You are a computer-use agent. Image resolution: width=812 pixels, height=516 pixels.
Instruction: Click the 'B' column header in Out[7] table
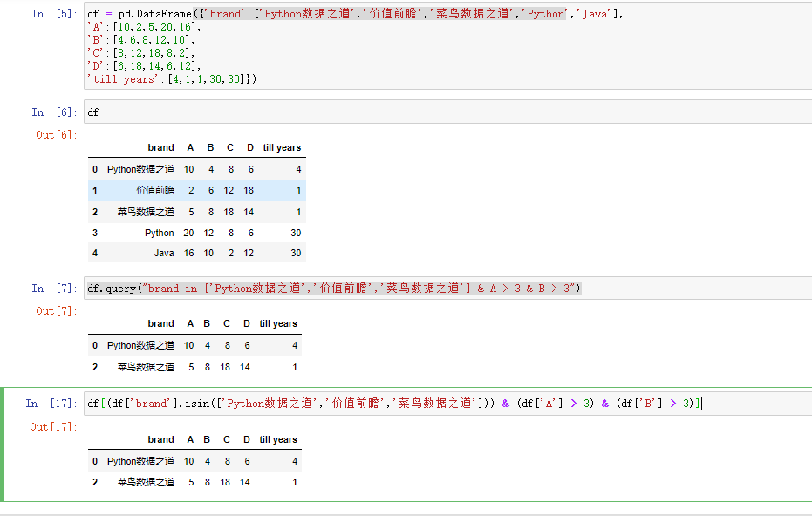tap(207, 323)
